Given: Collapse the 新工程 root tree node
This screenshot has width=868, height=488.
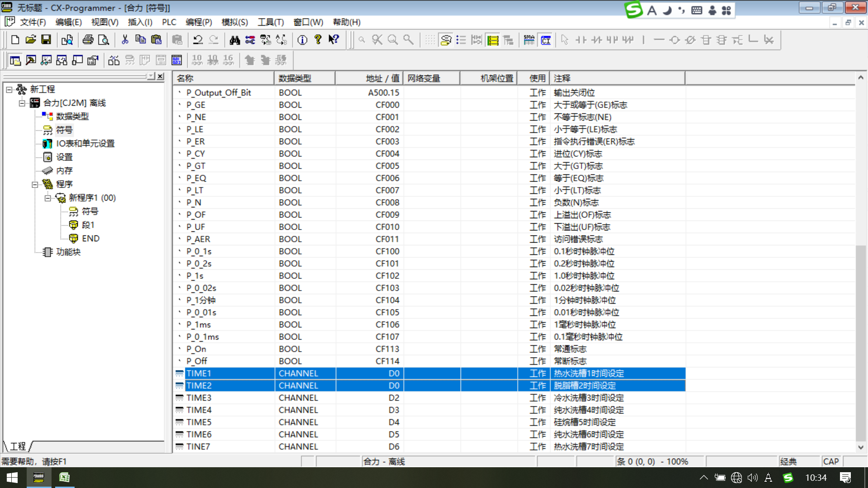Looking at the screenshot, I should (9, 89).
